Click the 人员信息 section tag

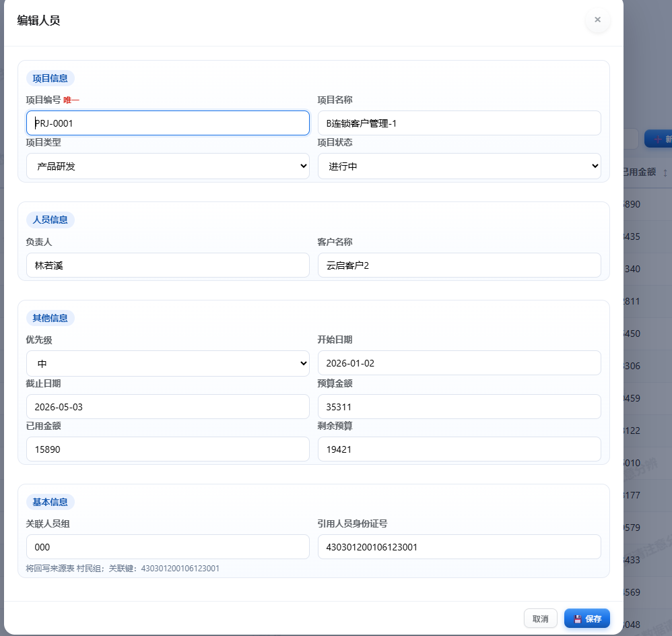50,220
